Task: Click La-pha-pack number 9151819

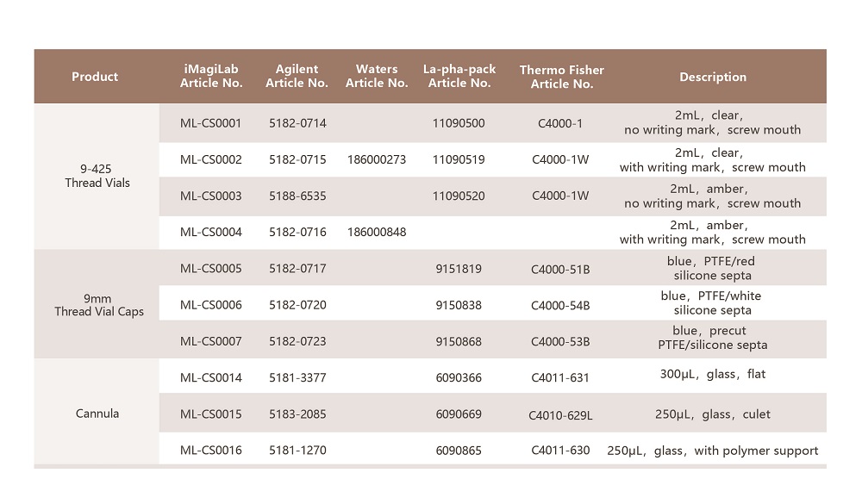Action: [459, 269]
